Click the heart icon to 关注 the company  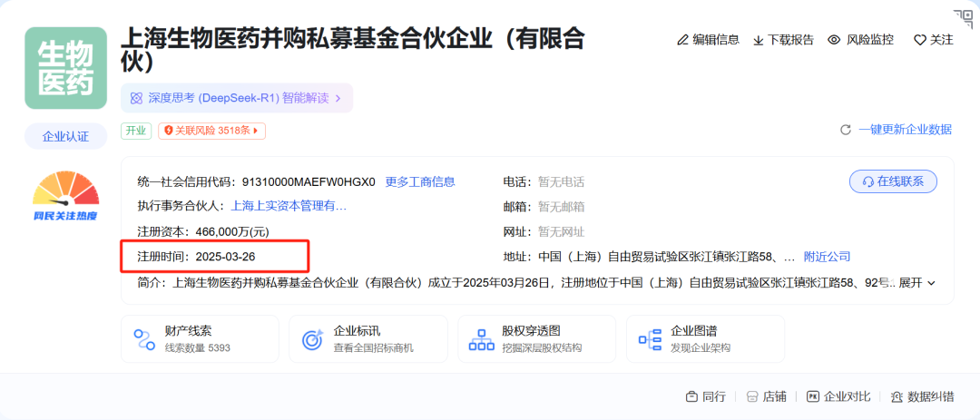pyautogui.click(x=920, y=40)
